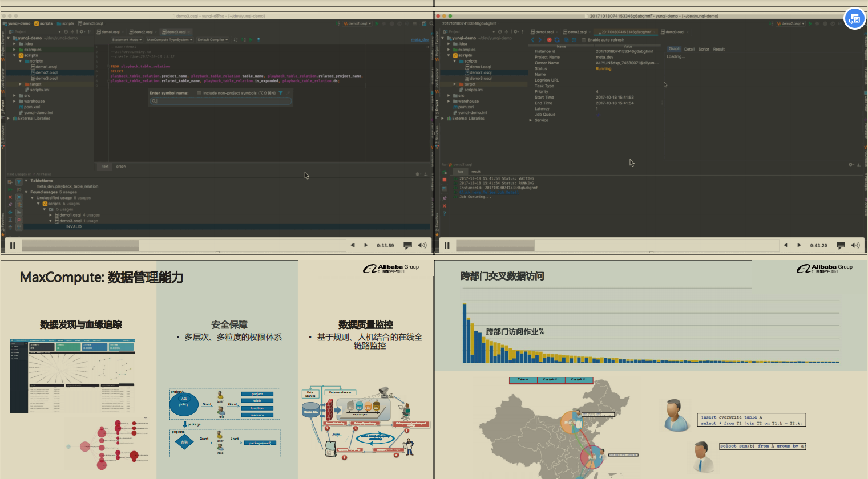This screenshot has height=479, width=868.
Task: Seek within the right video progress bar
Action: pyautogui.click(x=617, y=246)
